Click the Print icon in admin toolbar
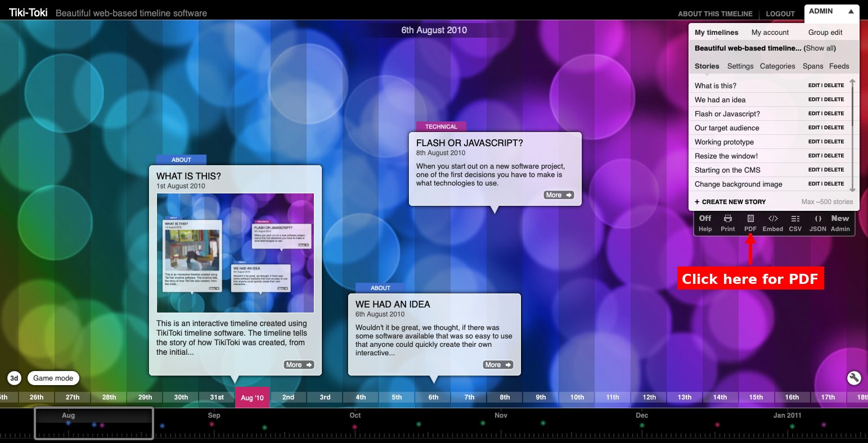The image size is (868, 443). pyautogui.click(x=728, y=223)
